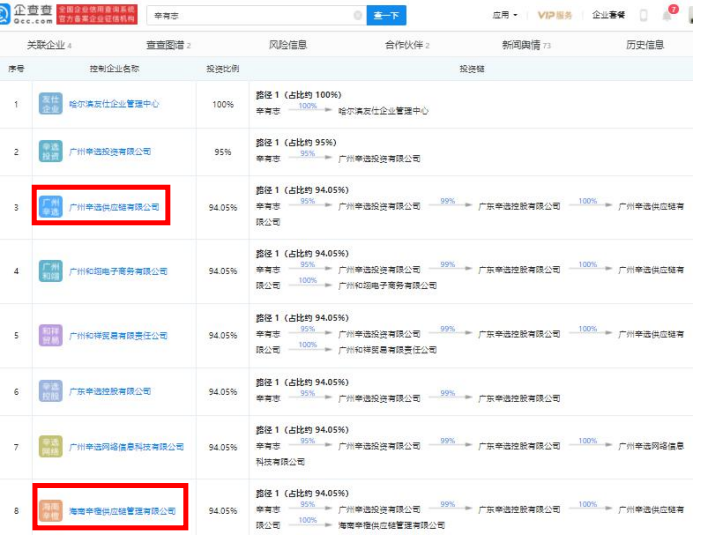Screen dimensions: 702x535
Task: Select the 94.05% ratio cell for 广州和翊电子商务
Action: 223,271
